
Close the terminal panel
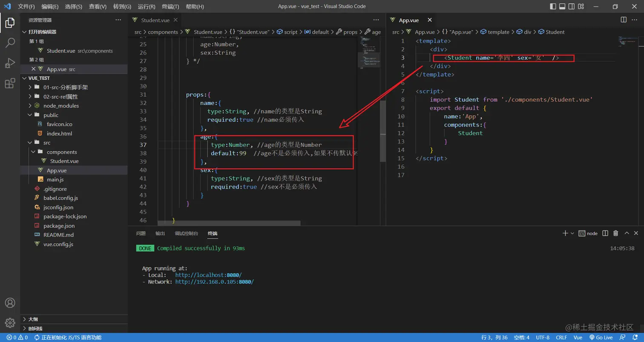(x=636, y=233)
